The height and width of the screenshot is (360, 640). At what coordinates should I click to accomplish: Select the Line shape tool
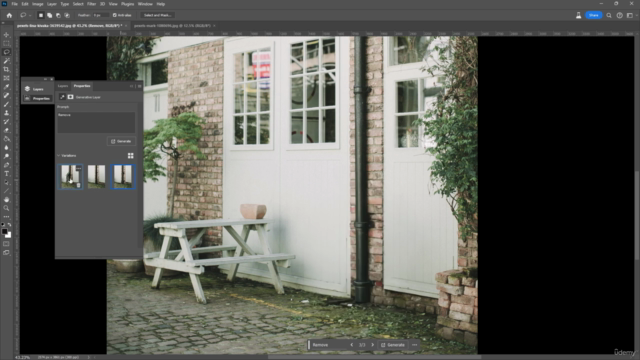6,191
